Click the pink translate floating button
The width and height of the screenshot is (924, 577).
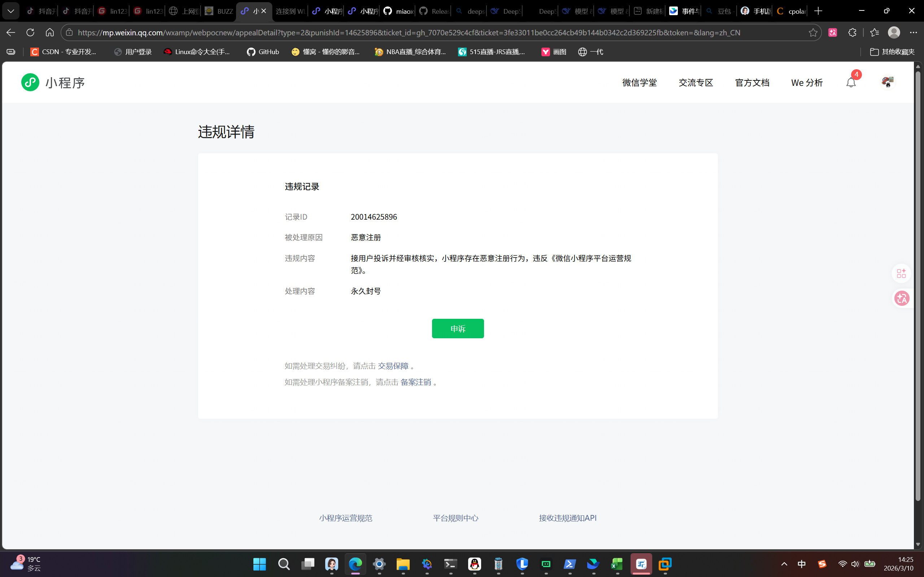tap(902, 298)
